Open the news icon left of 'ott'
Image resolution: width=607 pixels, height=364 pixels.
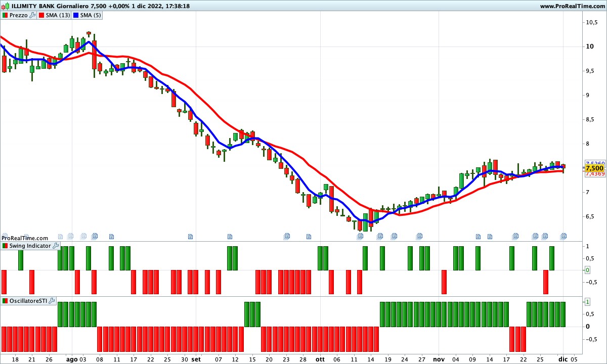(x=309, y=236)
